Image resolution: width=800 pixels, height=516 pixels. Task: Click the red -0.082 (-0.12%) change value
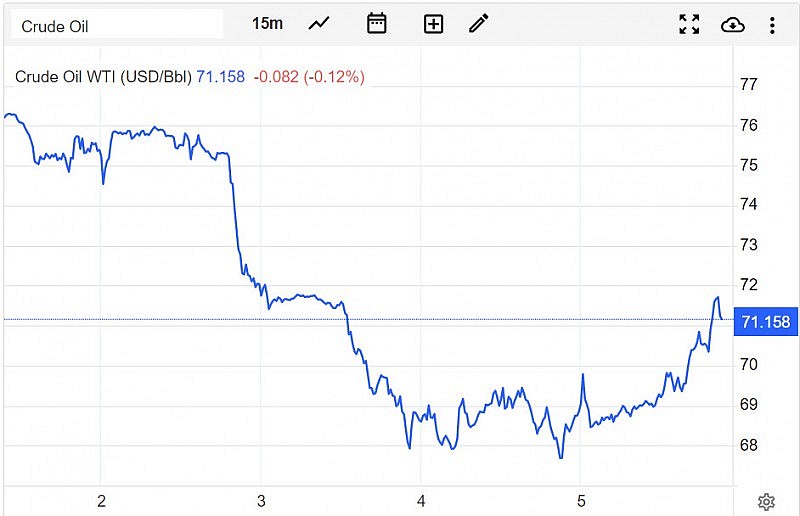tap(309, 76)
